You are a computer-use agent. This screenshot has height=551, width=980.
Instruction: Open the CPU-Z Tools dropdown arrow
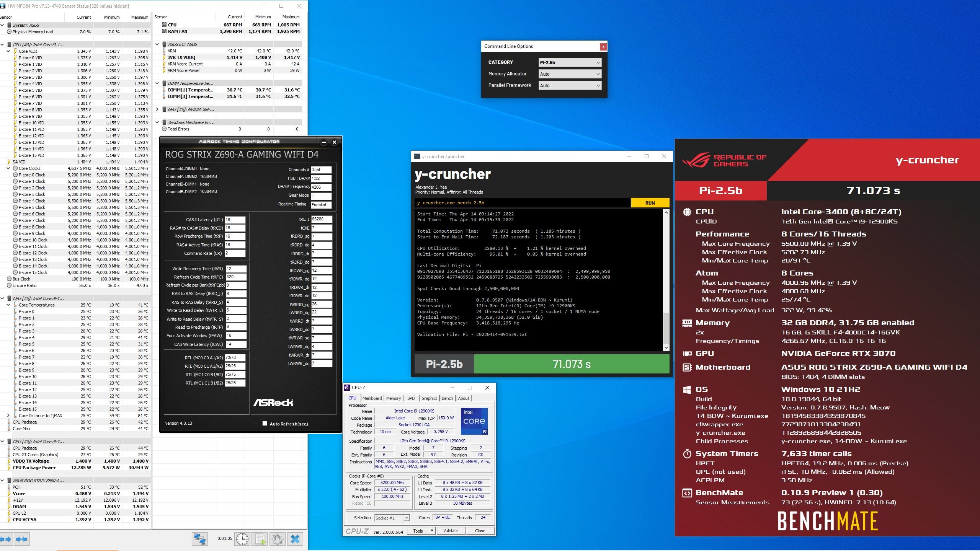[432, 531]
